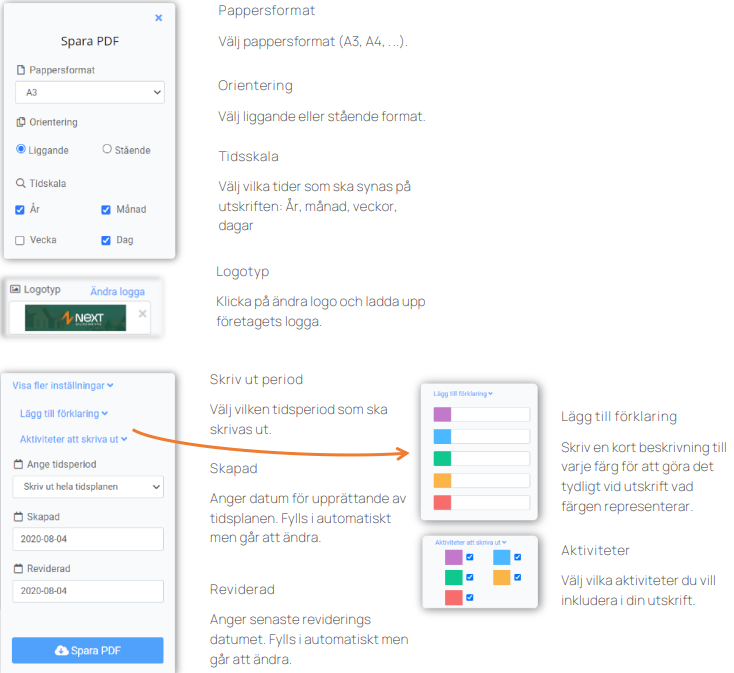Toggle the blue activity checkbox
Screen dimensions: 734x673
518,557
